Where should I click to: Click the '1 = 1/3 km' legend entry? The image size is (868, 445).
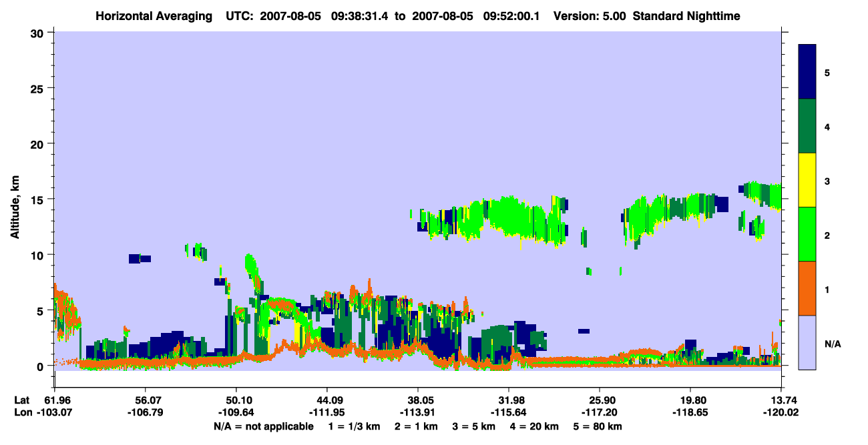pyautogui.click(x=354, y=426)
